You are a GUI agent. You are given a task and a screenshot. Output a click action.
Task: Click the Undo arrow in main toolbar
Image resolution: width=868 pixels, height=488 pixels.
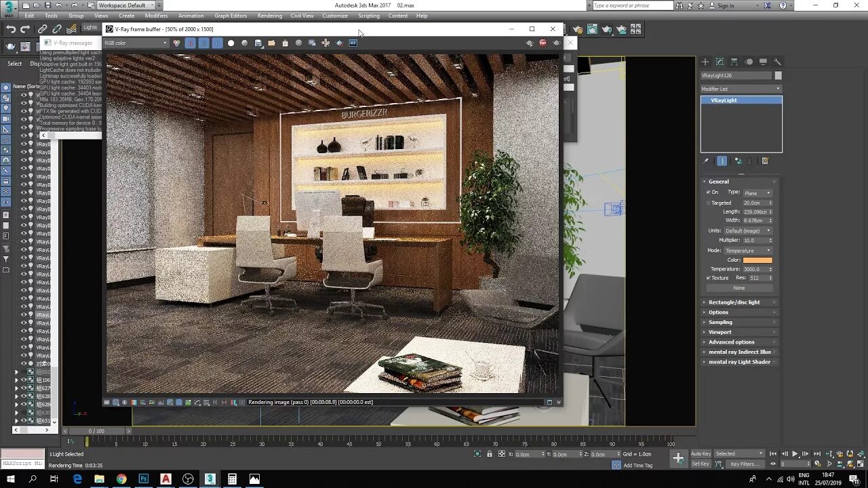[11, 29]
